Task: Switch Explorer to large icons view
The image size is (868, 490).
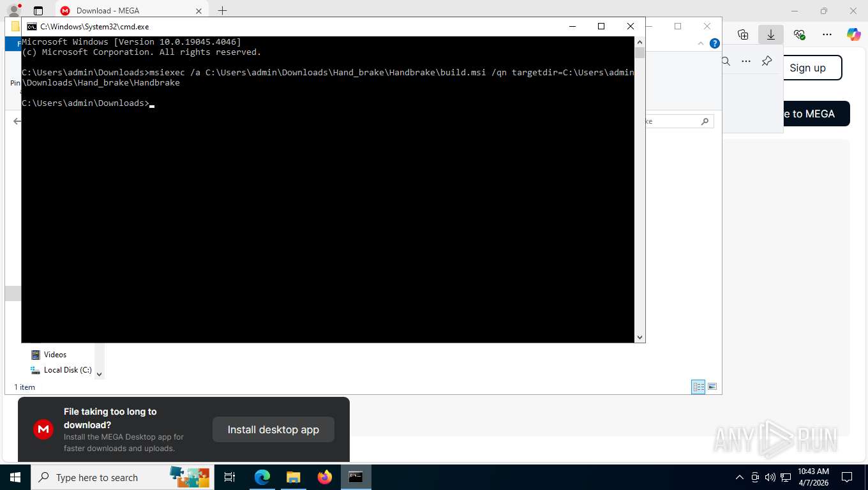Action: [x=712, y=387]
